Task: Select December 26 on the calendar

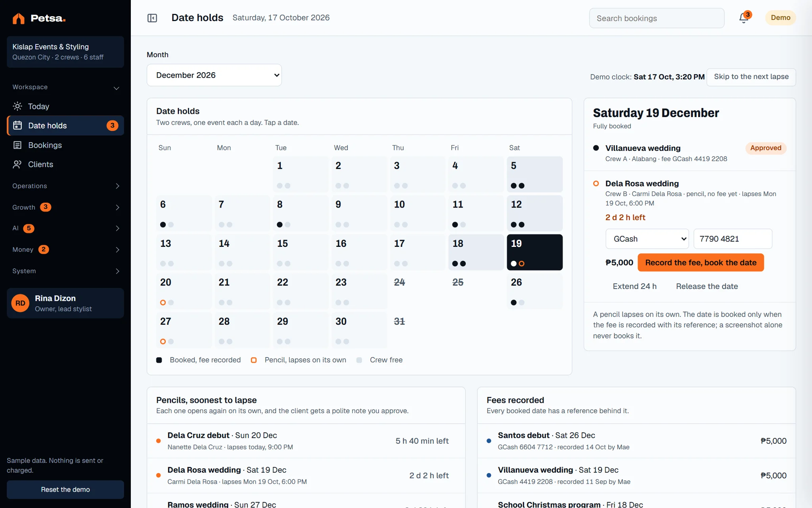Action: [x=534, y=291]
